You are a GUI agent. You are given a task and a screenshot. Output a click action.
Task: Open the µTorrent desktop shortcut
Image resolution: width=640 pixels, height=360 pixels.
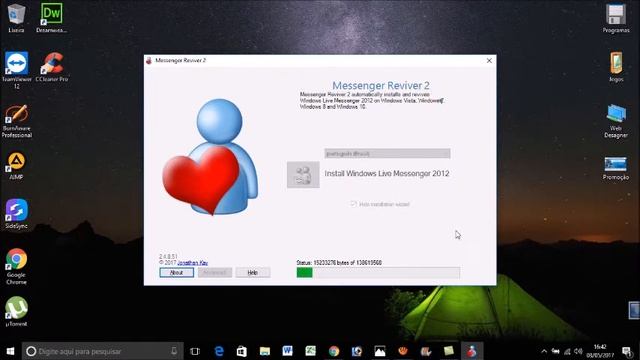tap(16, 311)
